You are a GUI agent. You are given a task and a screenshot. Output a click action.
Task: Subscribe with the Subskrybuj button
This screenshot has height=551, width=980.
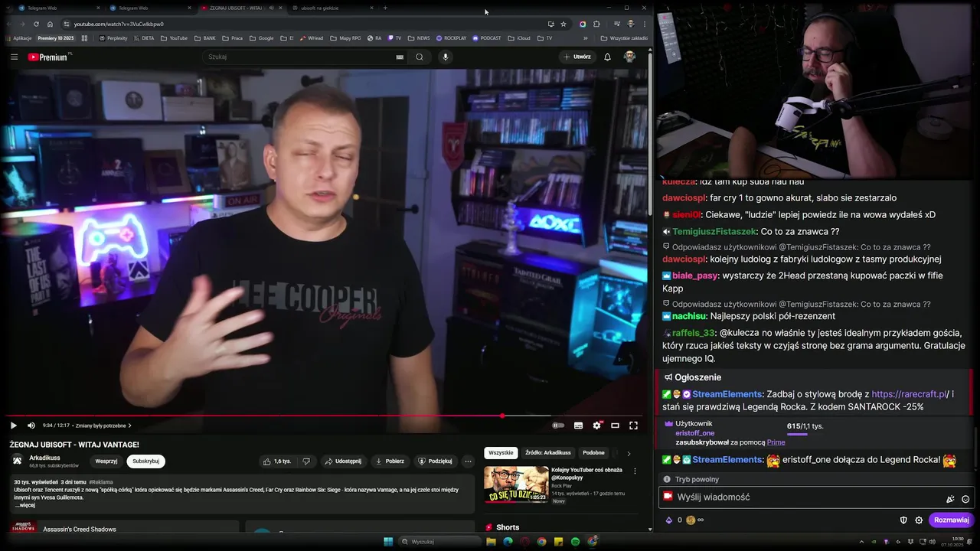click(145, 461)
